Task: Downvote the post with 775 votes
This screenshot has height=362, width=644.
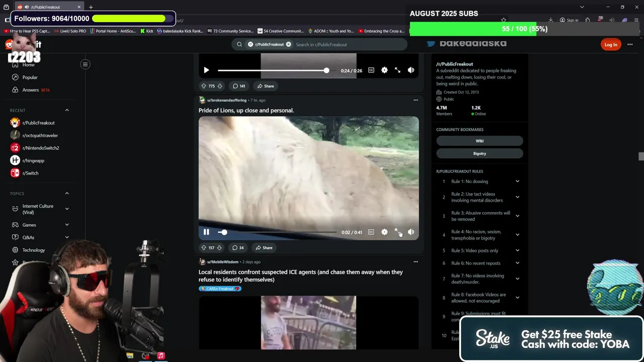Action: 220,86
